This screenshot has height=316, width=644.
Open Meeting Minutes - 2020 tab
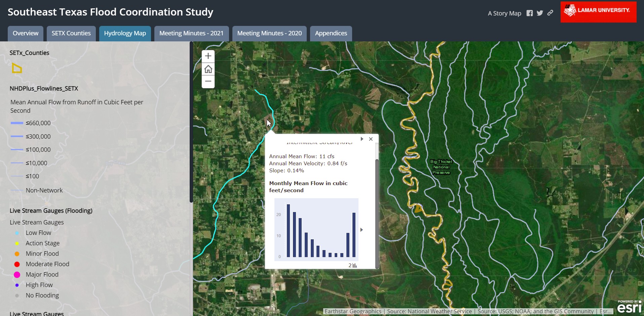[269, 33]
